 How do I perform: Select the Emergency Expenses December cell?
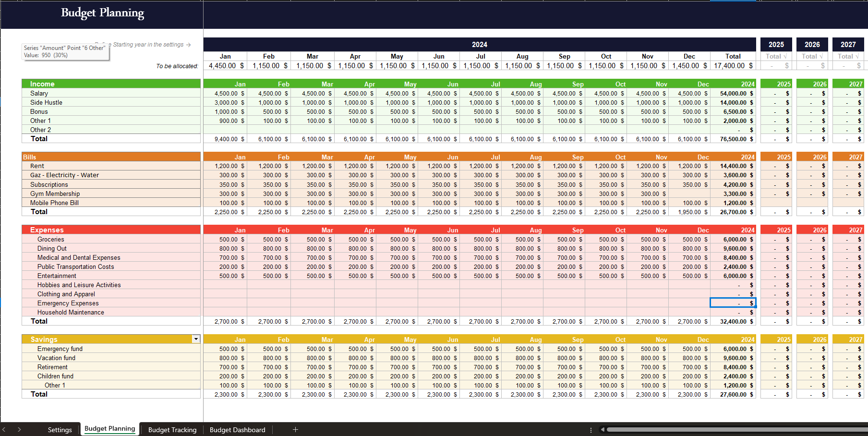click(732, 303)
